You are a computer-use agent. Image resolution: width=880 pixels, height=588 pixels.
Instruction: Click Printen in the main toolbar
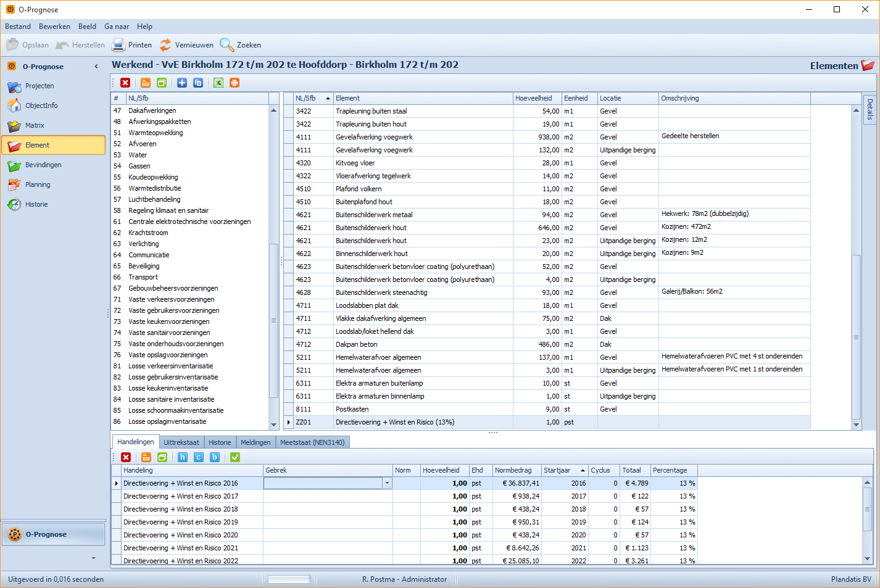[x=131, y=45]
